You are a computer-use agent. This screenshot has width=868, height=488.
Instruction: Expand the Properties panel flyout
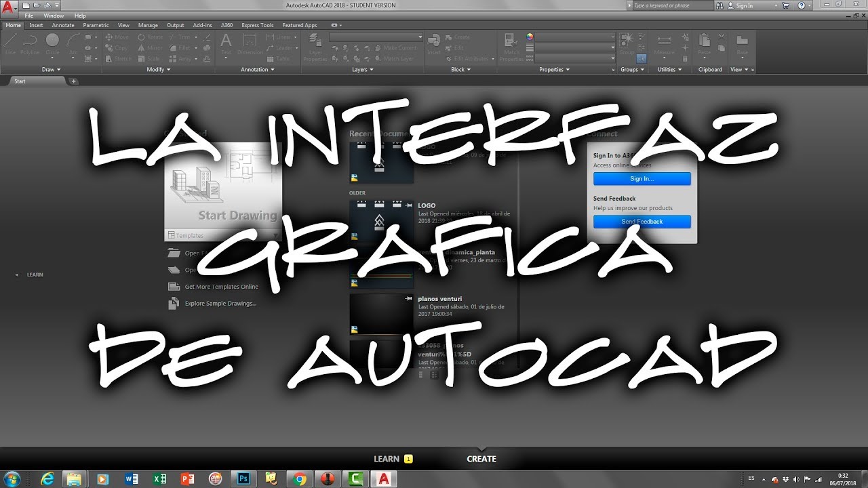(555, 69)
